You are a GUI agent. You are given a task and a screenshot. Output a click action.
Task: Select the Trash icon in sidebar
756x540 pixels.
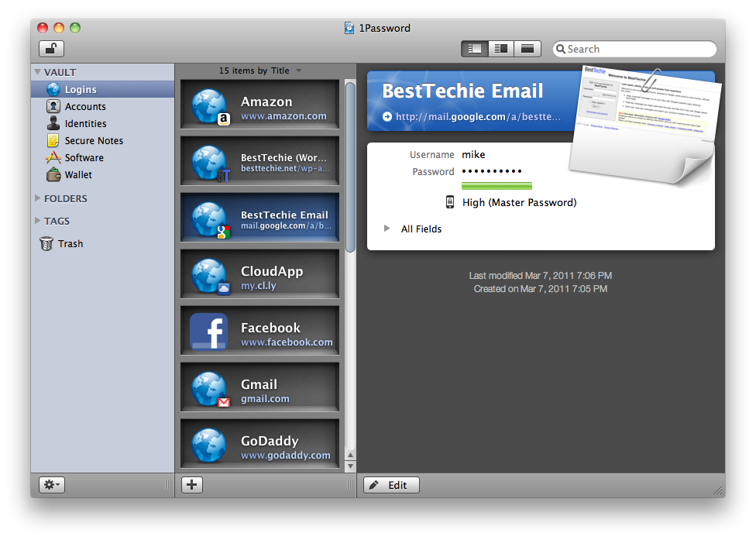[46, 244]
